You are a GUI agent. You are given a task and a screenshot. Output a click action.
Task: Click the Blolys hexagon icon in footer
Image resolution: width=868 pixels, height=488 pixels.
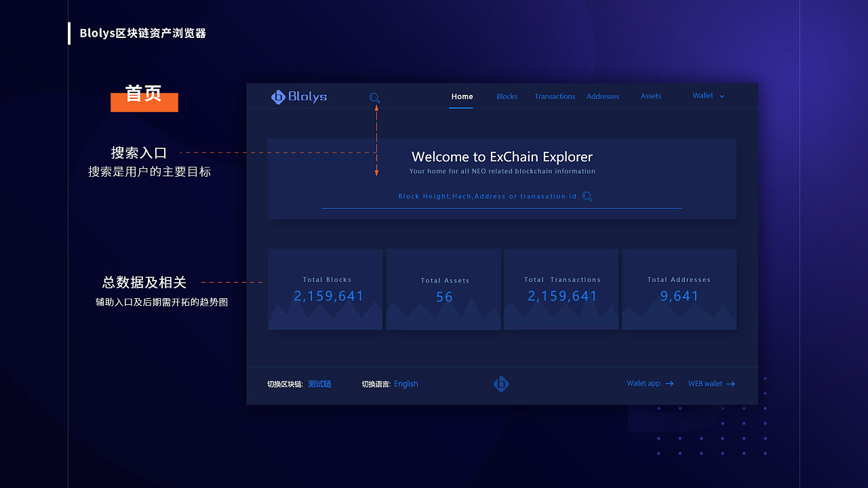click(x=501, y=384)
